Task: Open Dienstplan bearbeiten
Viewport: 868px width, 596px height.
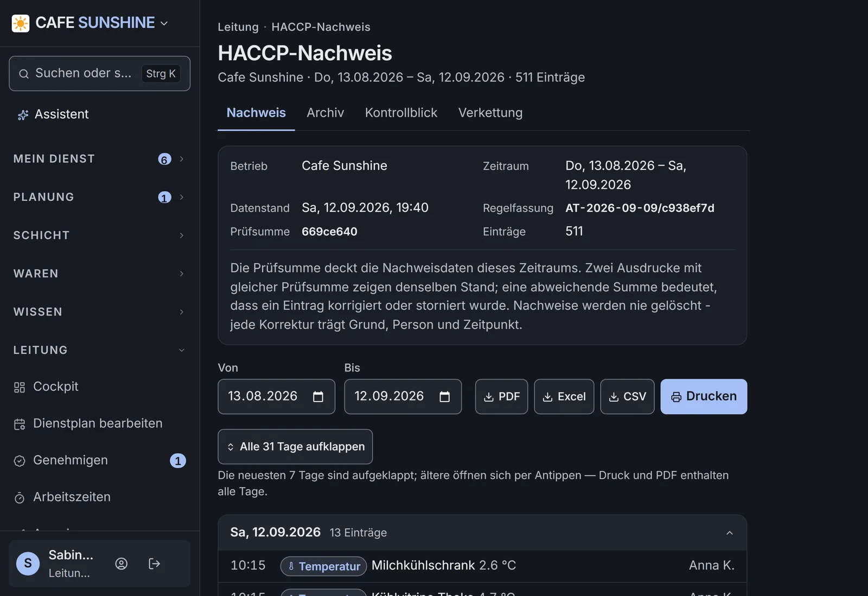Action: [x=100, y=423]
